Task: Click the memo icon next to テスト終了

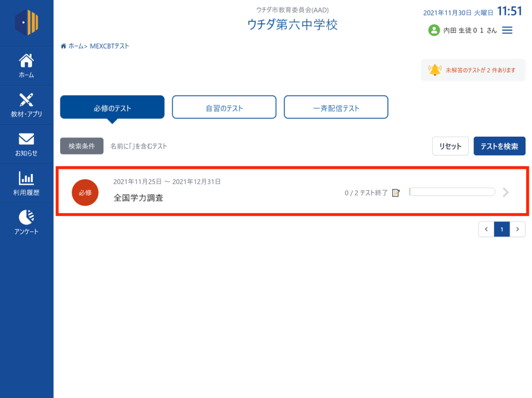Action: [396, 193]
